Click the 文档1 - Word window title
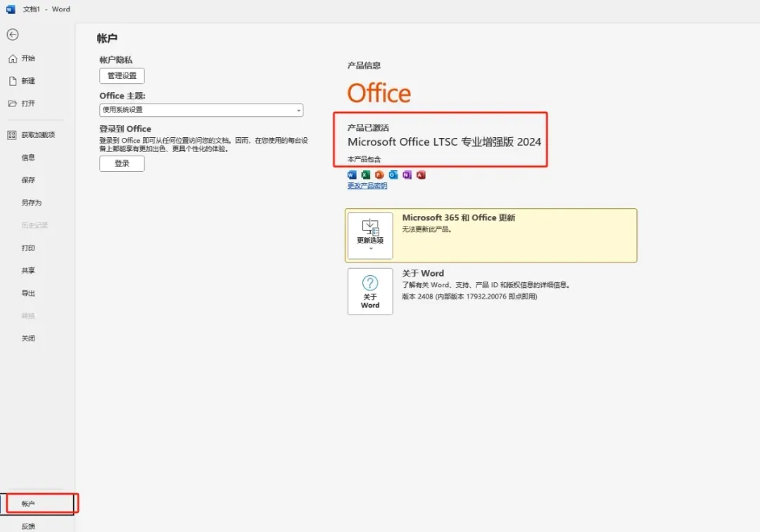The width and height of the screenshot is (760, 532). click(46, 9)
